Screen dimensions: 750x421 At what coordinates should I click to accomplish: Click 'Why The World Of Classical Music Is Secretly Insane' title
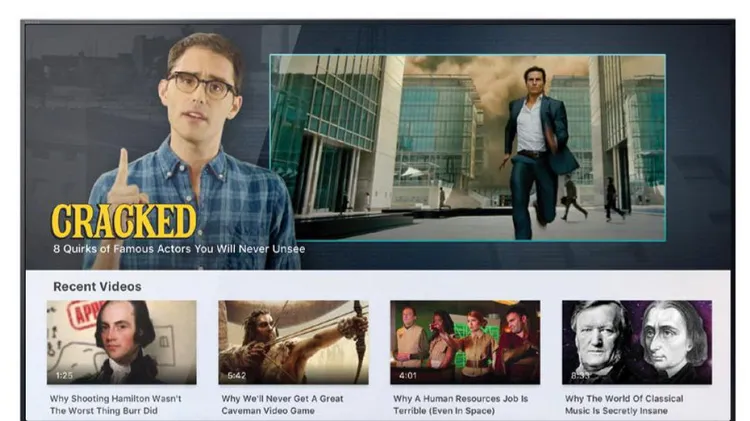(624, 405)
